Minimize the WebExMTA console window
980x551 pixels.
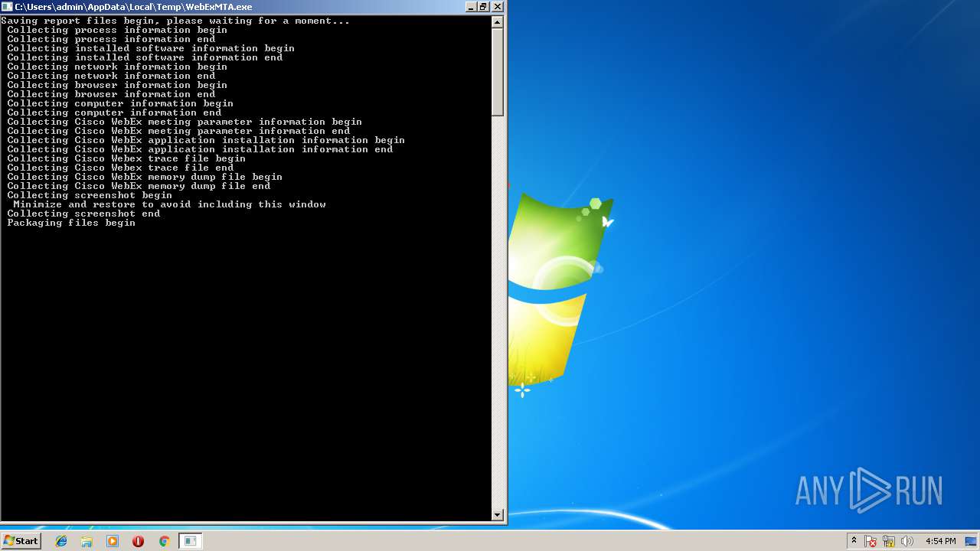point(471,6)
